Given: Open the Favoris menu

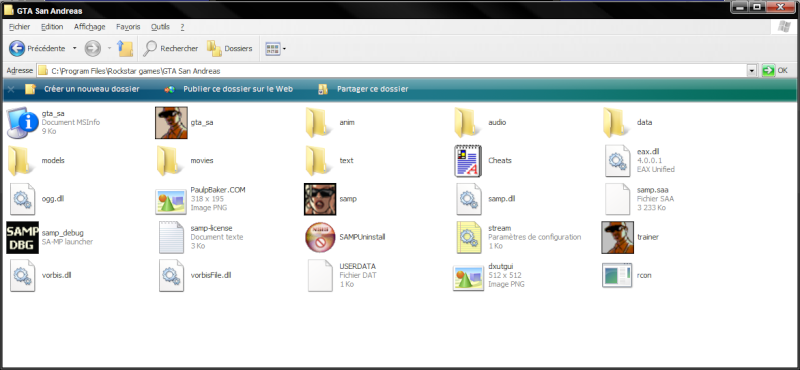Looking at the screenshot, I should coord(128,27).
